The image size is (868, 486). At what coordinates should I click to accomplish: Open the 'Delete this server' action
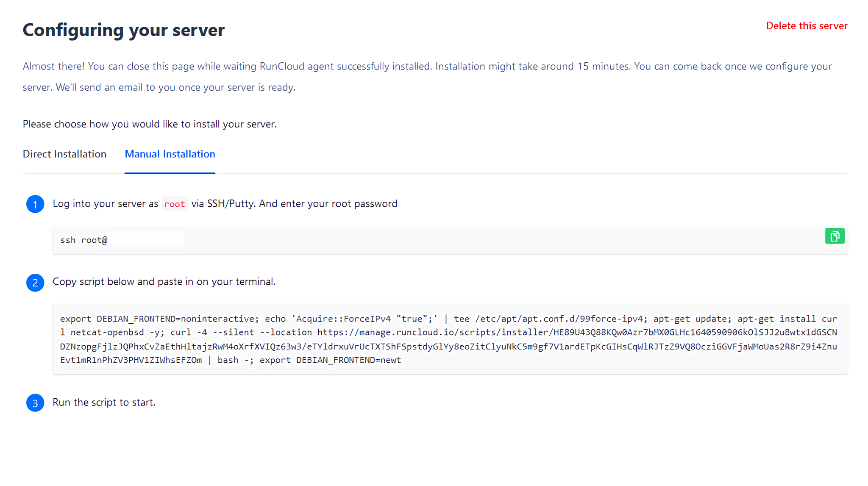[x=806, y=26]
